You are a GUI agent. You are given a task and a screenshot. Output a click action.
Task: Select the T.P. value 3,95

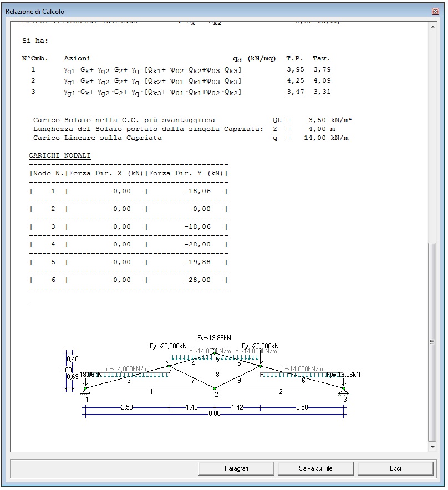coord(296,69)
